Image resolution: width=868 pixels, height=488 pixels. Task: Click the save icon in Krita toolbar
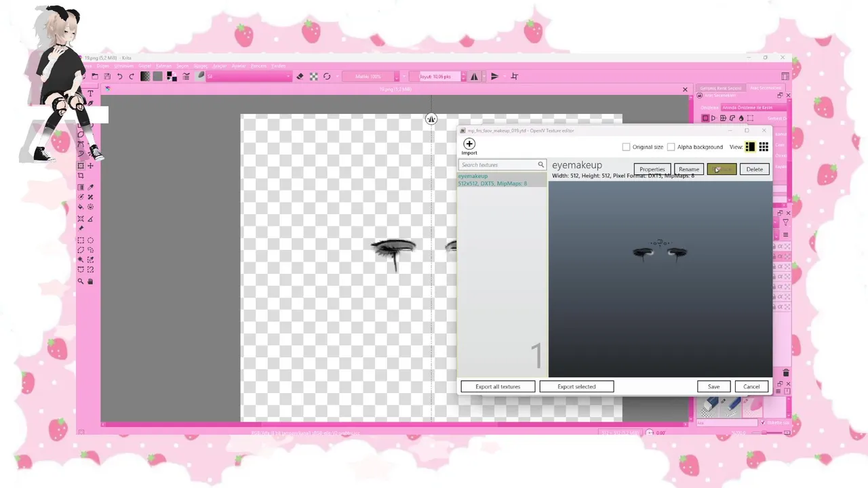107,76
